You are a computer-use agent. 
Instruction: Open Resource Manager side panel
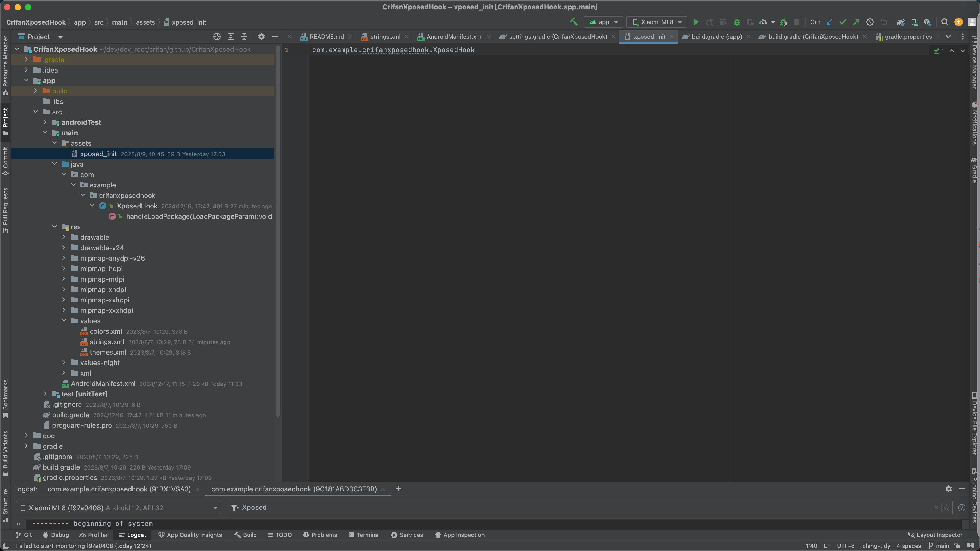5,65
